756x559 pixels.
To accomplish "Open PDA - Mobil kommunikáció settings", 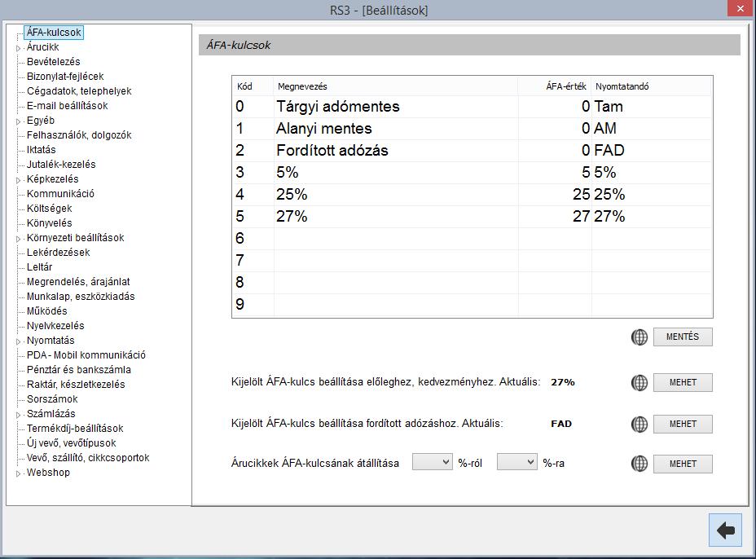I will [x=86, y=355].
